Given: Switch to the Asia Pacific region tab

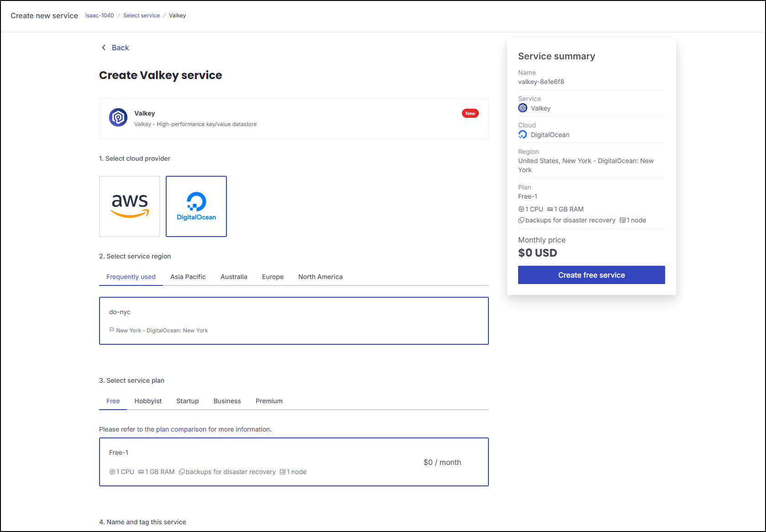Looking at the screenshot, I should [188, 277].
